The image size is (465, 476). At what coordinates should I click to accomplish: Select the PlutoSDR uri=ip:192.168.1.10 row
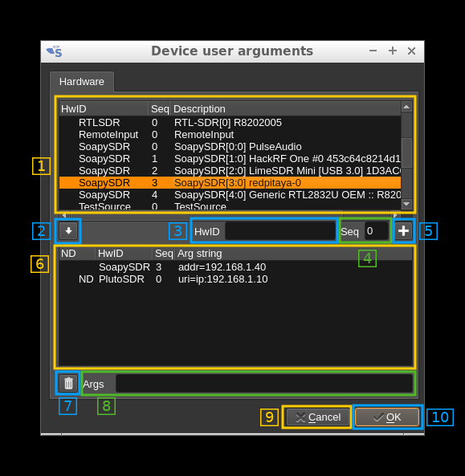click(235, 279)
